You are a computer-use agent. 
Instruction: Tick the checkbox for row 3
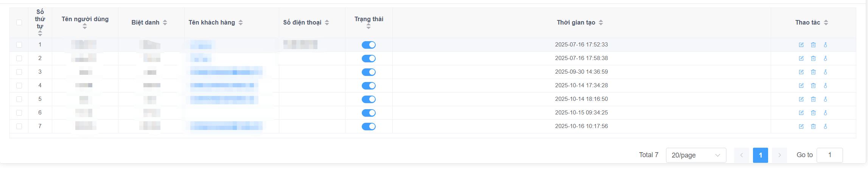[x=19, y=72]
